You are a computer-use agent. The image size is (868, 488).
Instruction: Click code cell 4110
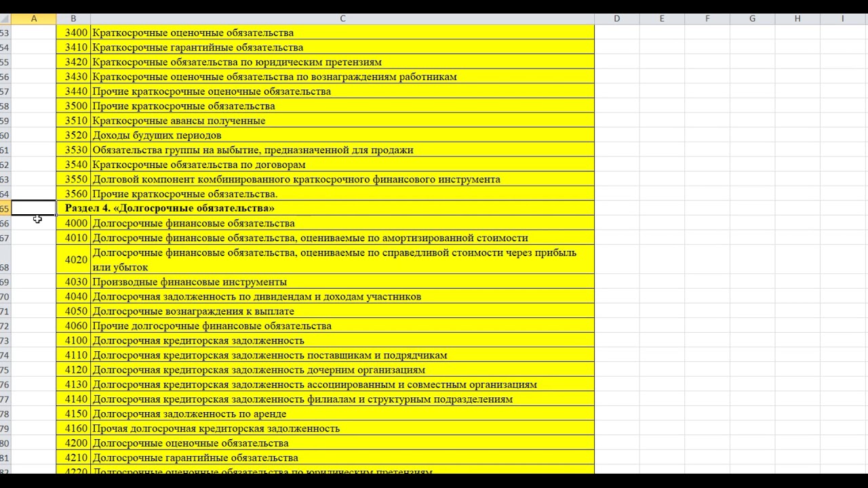tap(73, 355)
